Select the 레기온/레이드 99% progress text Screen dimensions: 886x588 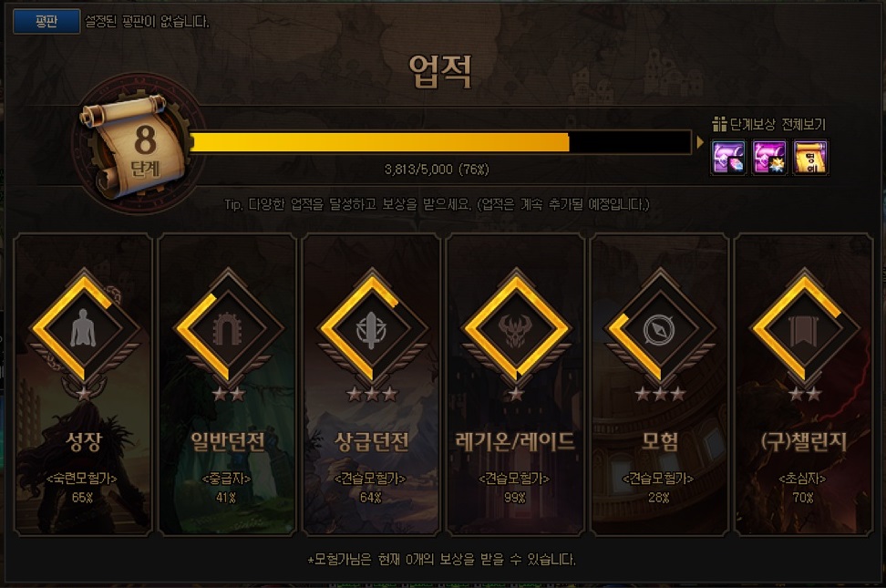tap(515, 498)
